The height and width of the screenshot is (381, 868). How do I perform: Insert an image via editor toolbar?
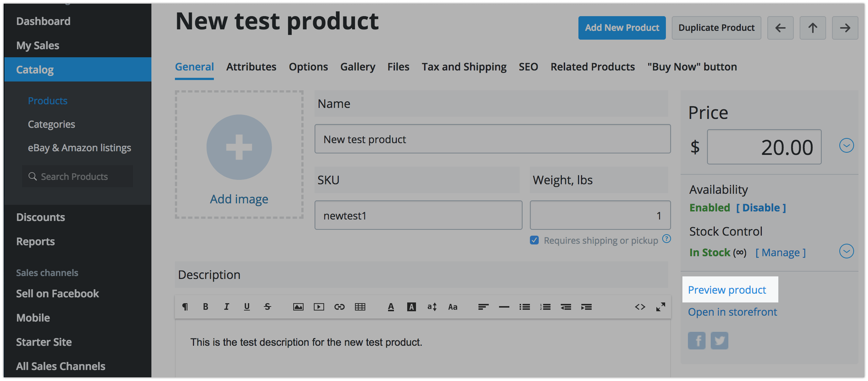coord(298,307)
